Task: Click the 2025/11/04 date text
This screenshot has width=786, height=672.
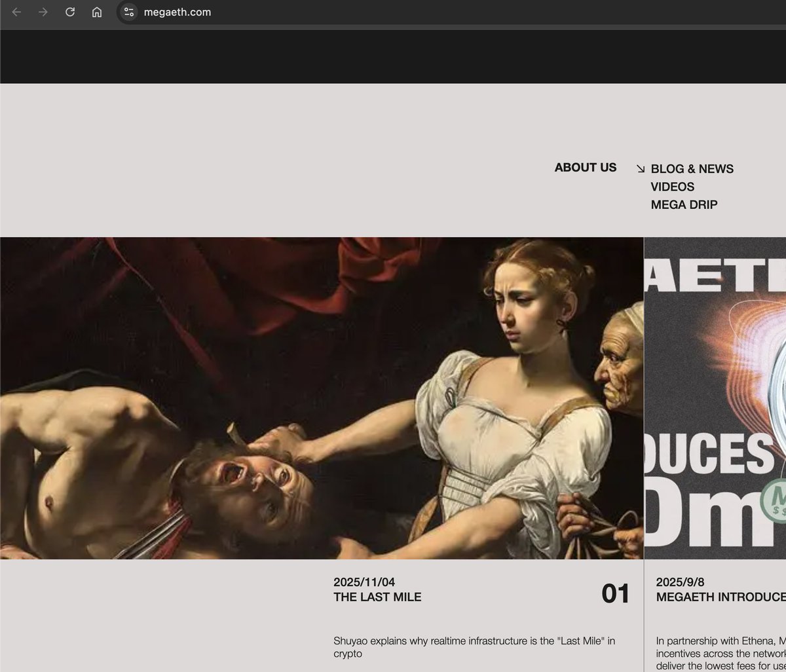Action: coord(364,582)
